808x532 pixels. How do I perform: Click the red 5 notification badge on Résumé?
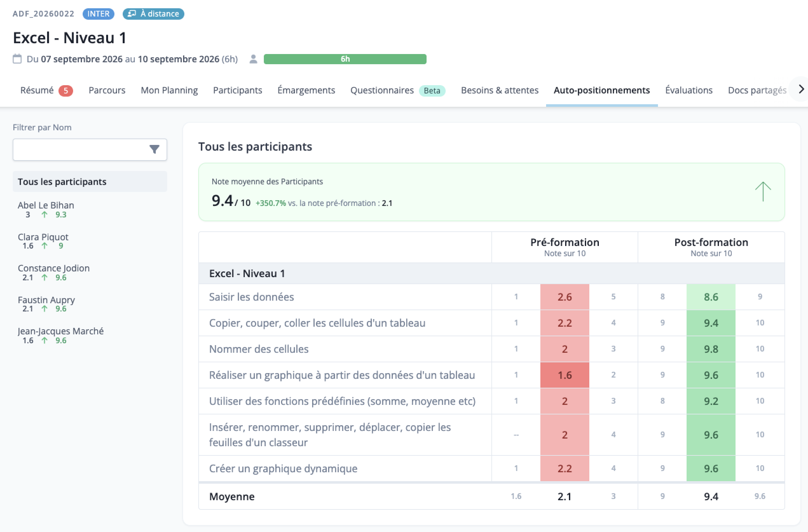click(65, 91)
